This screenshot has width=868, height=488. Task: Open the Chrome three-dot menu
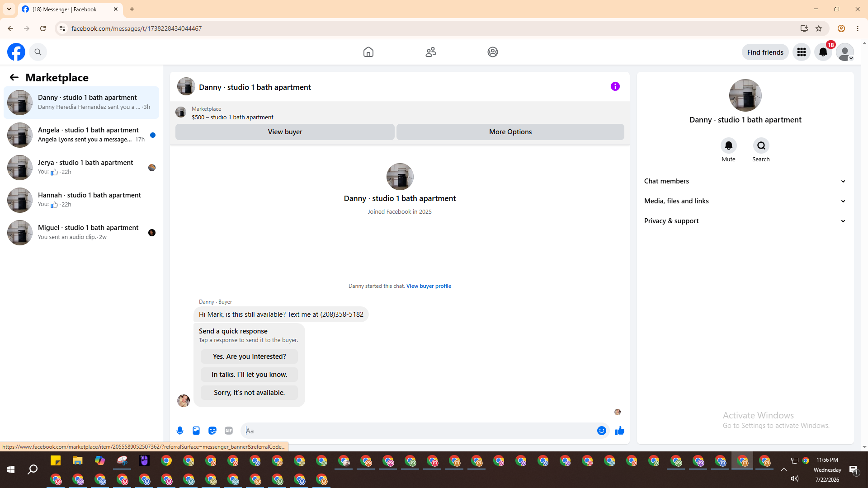point(858,28)
